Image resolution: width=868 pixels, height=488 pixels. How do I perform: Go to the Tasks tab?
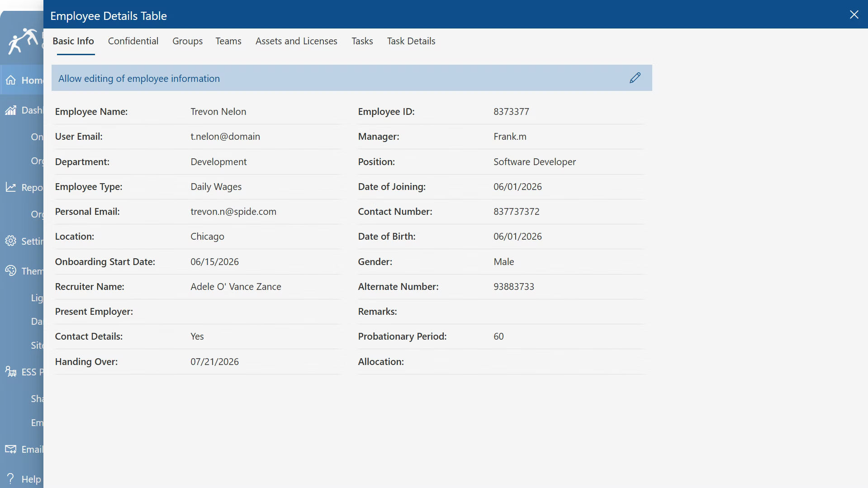click(362, 41)
